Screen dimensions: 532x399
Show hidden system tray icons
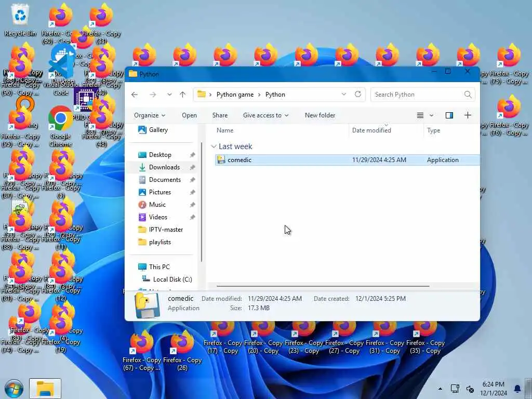440,389
